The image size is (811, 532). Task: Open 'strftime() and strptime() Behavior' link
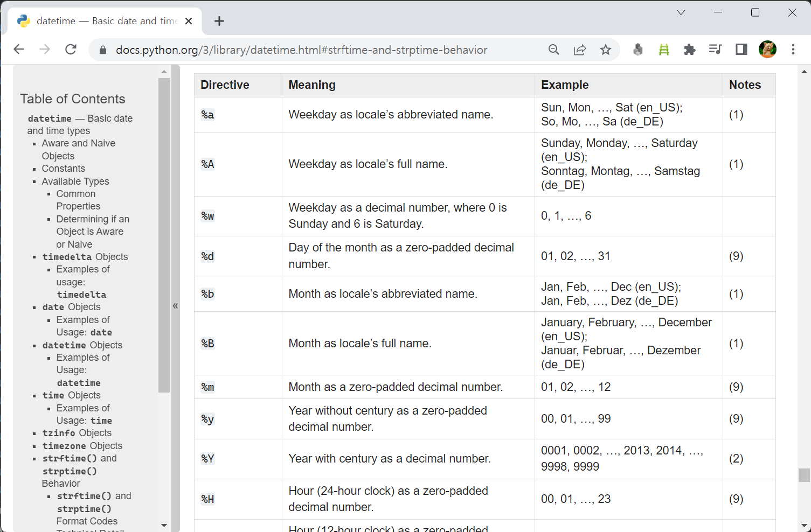79,471
